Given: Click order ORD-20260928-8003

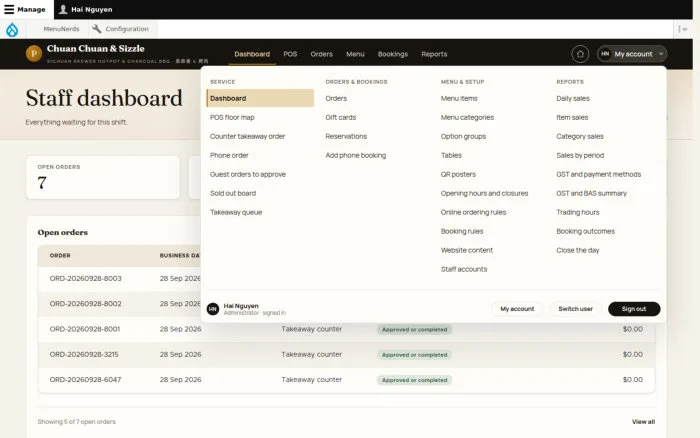Looking at the screenshot, I should [85, 279].
